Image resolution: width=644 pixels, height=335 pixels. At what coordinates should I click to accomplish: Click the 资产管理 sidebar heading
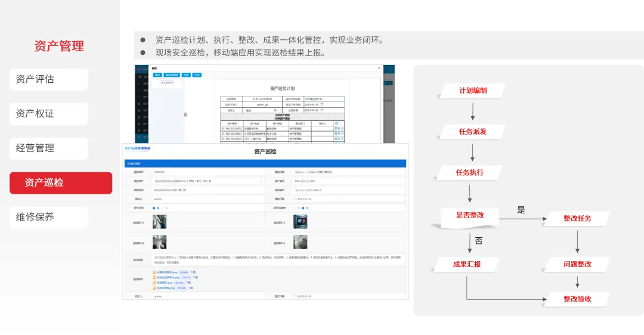(x=58, y=46)
